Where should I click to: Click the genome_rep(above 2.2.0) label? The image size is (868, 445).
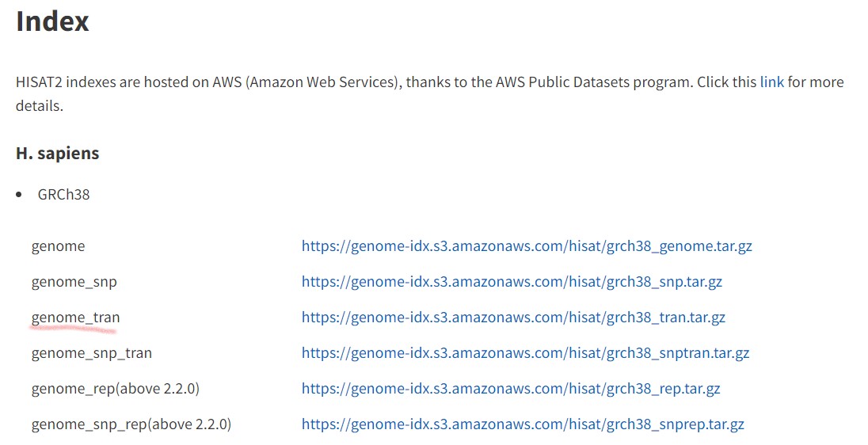[116, 389]
